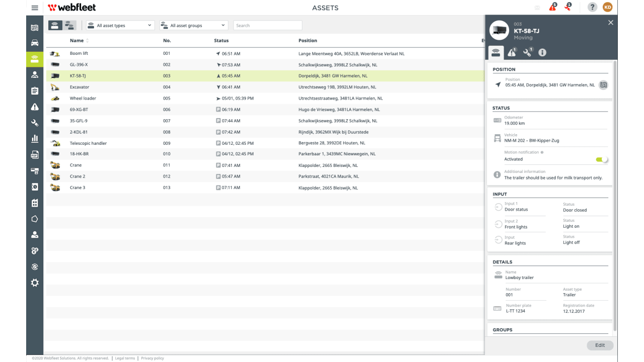Viewport: 644px width, 362px height.
Task: Switch to the single assets list view
Action: [x=55, y=25]
